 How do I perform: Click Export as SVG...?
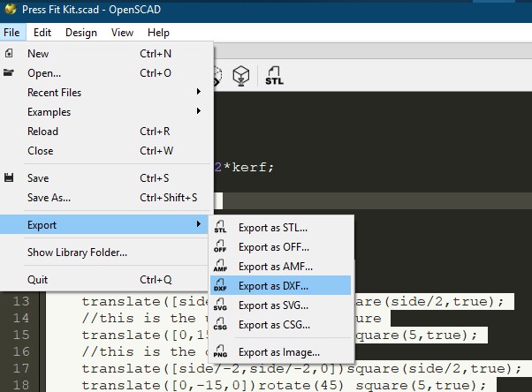click(x=281, y=305)
